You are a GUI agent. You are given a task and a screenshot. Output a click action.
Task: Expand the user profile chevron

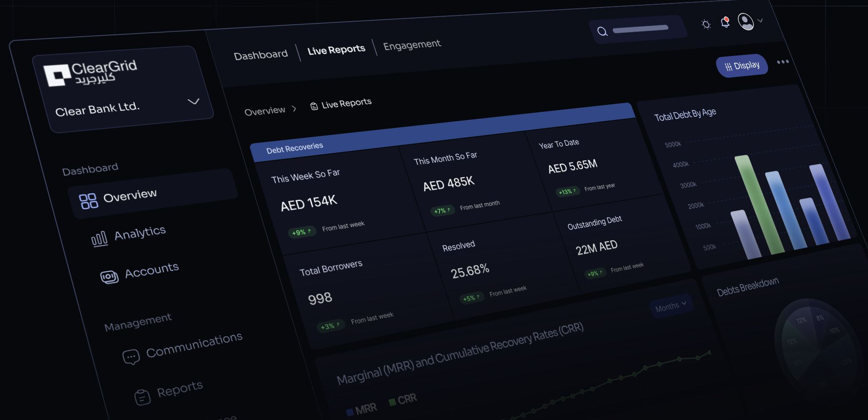pyautogui.click(x=760, y=20)
